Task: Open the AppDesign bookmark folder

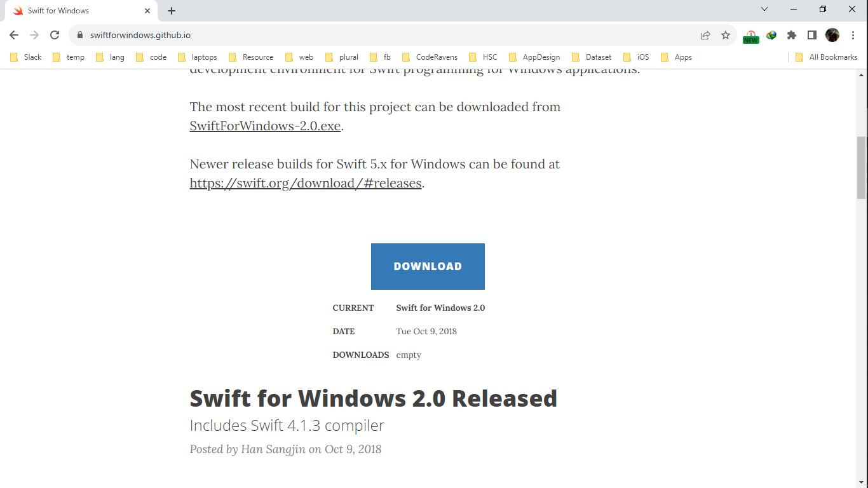Action: tap(534, 57)
